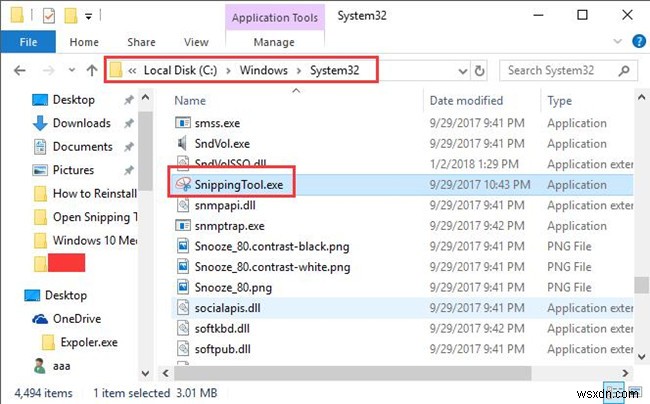650x404 pixels.
Task: Open the File menu
Action: (x=28, y=42)
